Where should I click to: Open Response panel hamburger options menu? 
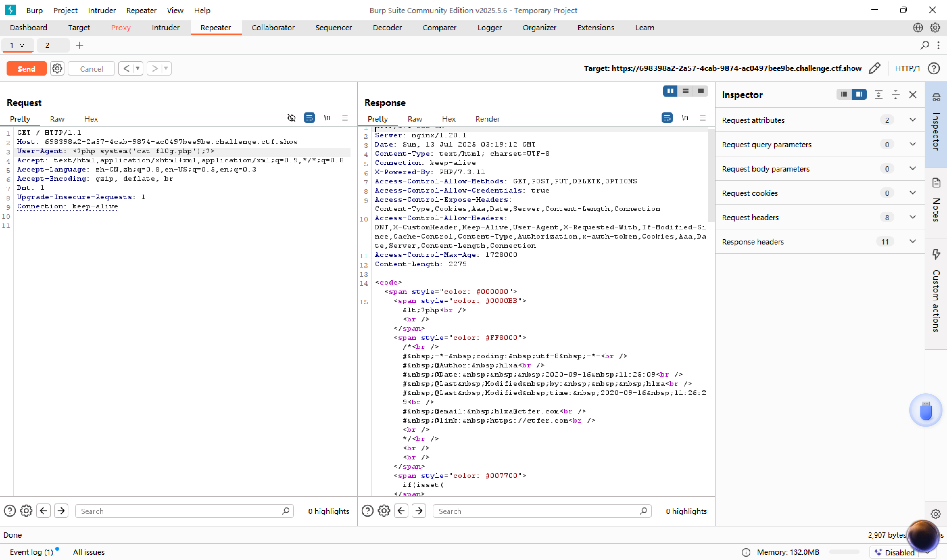702,118
